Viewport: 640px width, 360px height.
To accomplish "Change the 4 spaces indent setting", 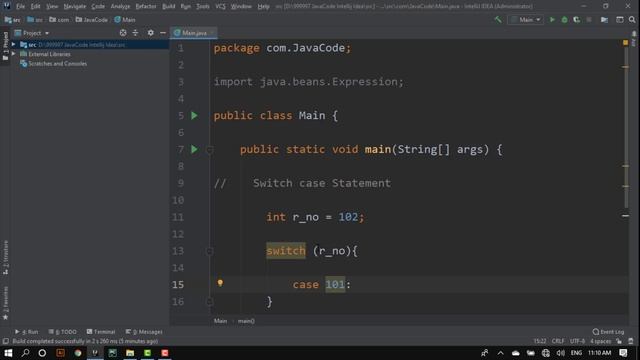I will (600, 341).
